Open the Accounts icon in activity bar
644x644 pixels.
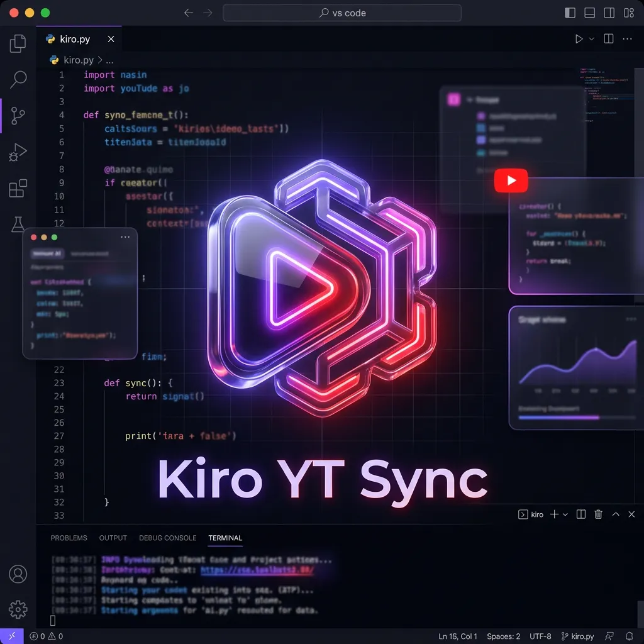tap(18, 574)
